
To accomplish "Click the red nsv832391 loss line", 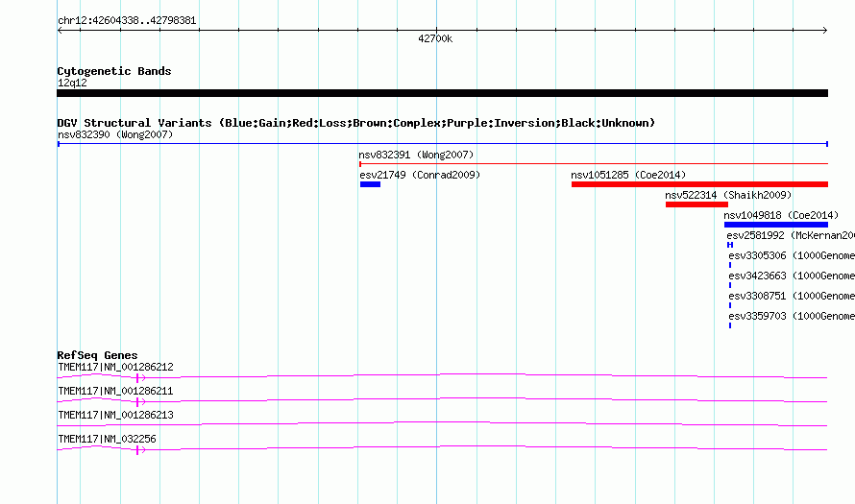I will click(x=594, y=163).
